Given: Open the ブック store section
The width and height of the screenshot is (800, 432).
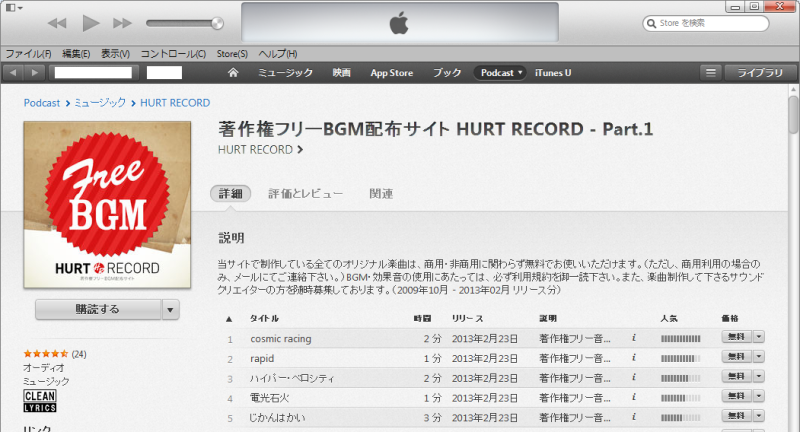Looking at the screenshot, I should [447, 72].
